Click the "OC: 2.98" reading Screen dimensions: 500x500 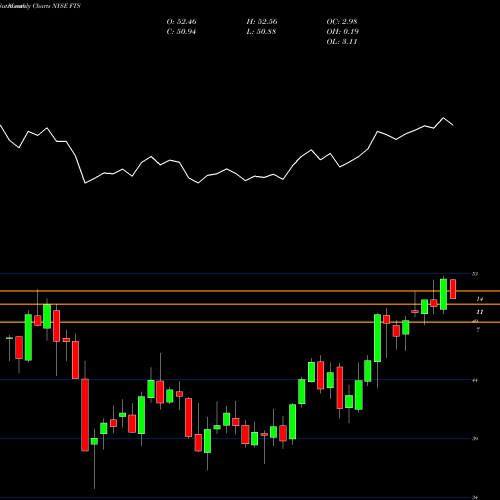click(x=342, y=22)
